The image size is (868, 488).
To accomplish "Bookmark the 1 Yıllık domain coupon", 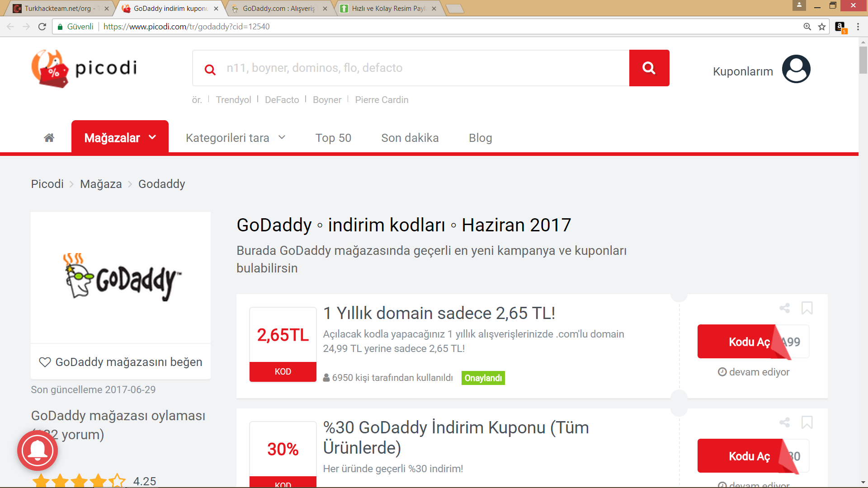I will (x=807, y=308).
